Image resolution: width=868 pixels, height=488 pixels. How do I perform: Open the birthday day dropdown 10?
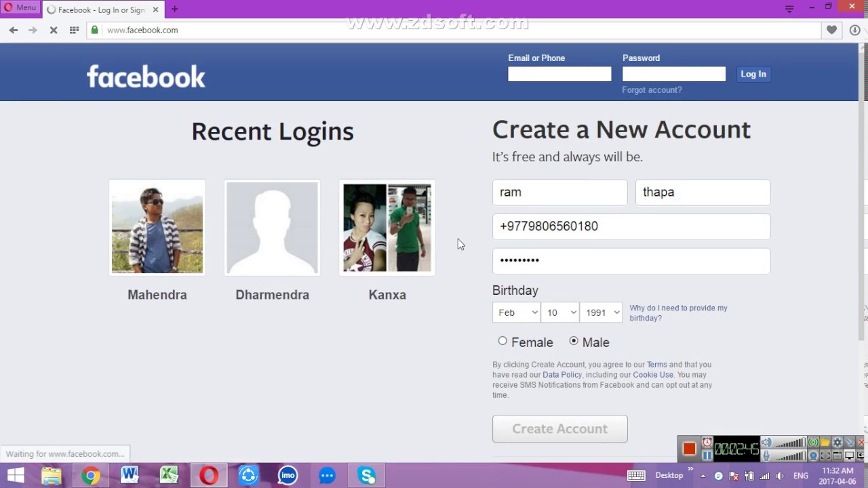(x=560, y=312)
